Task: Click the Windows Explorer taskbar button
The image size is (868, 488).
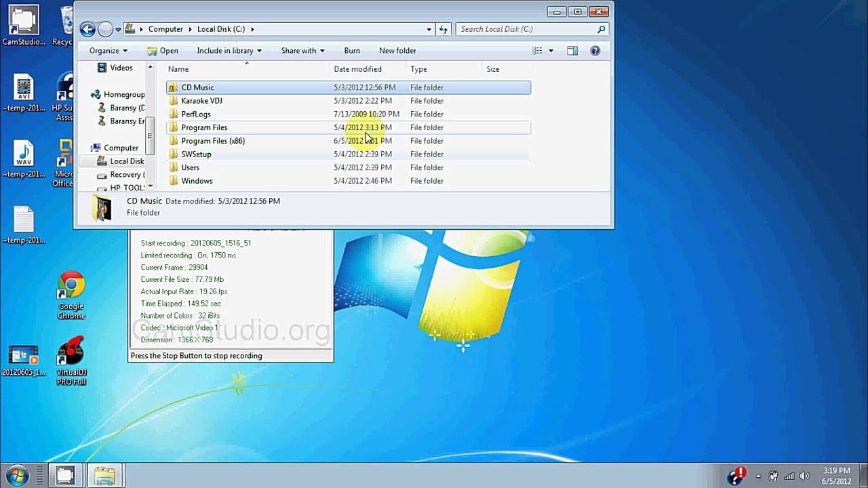Action: click(104, 476)
